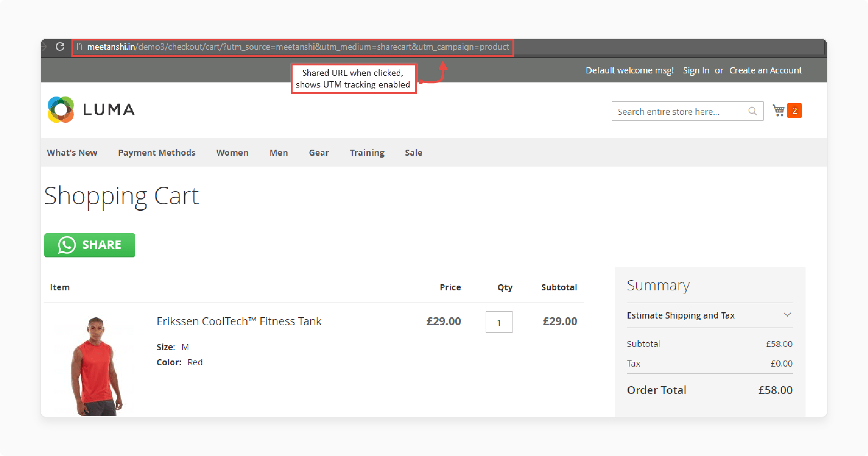Open the What's New menu

72,152
